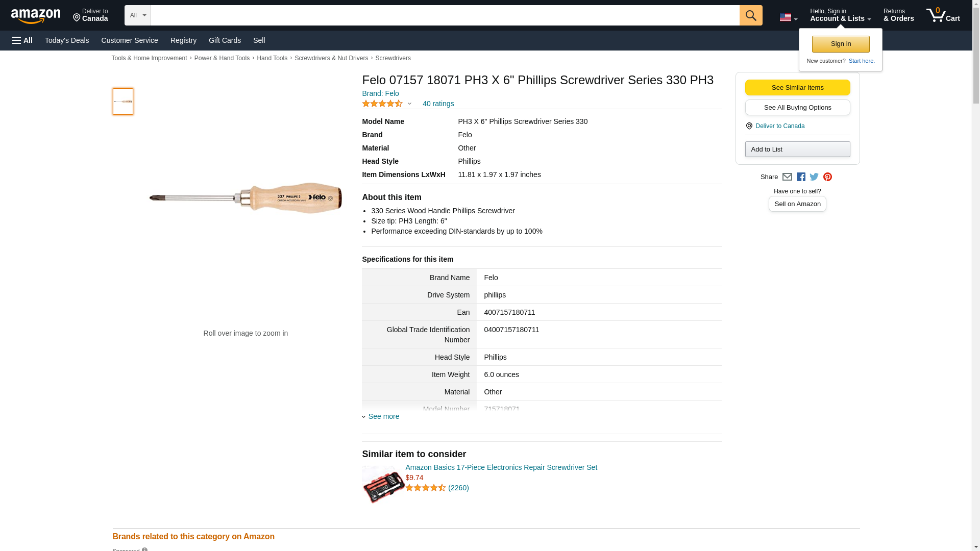Share product on Twitter
980x551 pixels.
click(814, 177)
